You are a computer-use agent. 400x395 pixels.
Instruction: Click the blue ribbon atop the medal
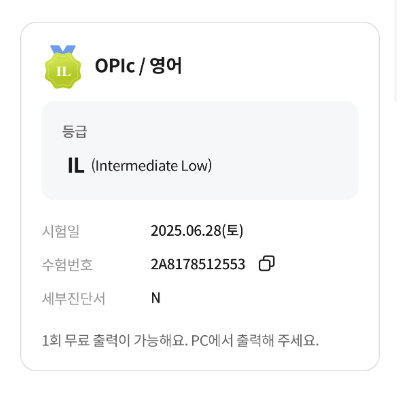[x=63, y=50]
